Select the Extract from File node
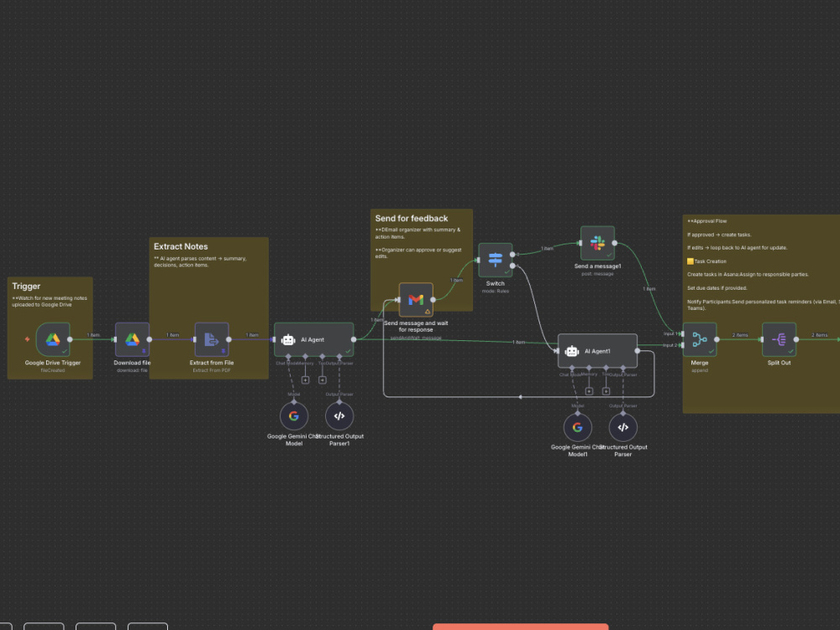Screen dimensions: 840x630 pos(212,339)
